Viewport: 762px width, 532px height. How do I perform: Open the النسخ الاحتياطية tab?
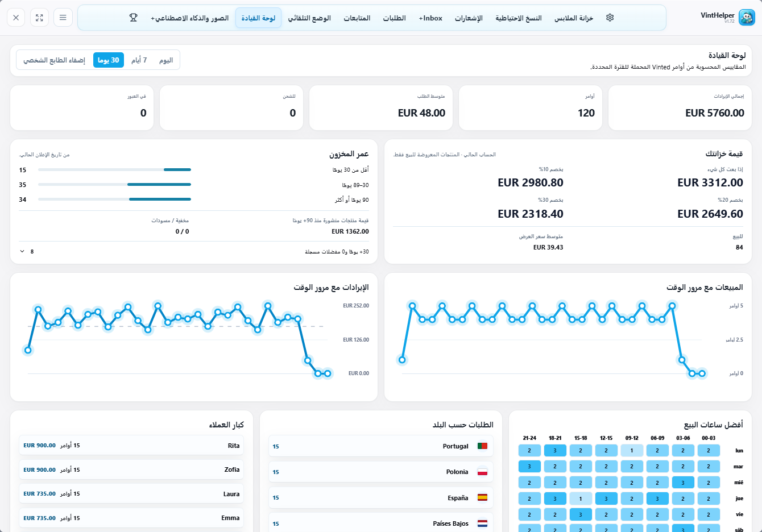pos(518,18)
